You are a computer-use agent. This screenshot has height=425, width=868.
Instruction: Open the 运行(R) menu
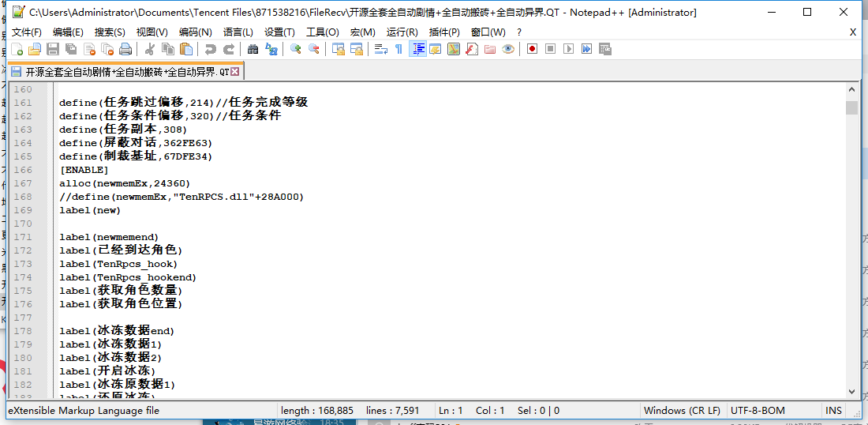pos(402,32)
